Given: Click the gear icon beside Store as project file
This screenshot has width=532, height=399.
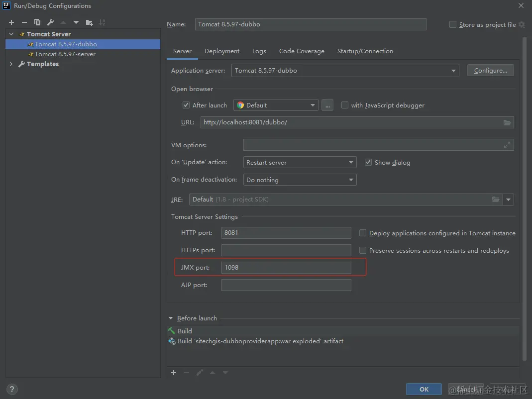Looking at the screenshot, I should coord(522,24).
